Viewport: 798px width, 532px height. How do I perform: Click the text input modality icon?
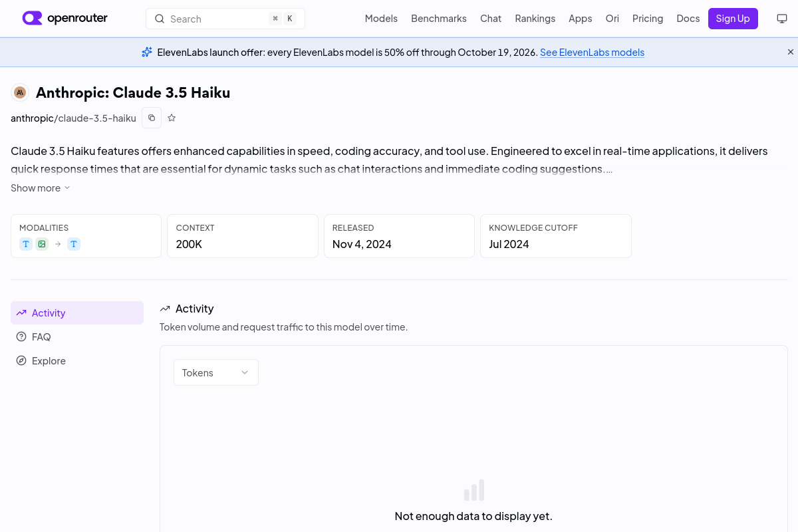26,244
